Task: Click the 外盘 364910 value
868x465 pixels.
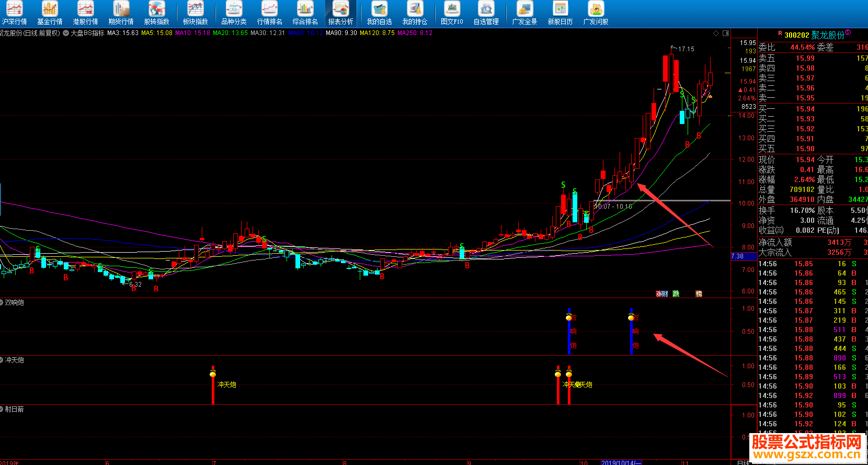Action: click(802, 199)
